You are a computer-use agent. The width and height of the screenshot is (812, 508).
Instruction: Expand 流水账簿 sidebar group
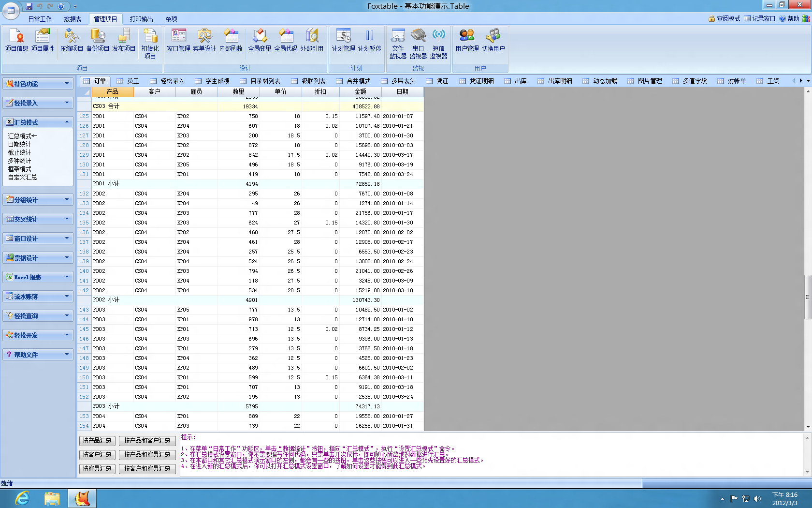tap(38, 296)
